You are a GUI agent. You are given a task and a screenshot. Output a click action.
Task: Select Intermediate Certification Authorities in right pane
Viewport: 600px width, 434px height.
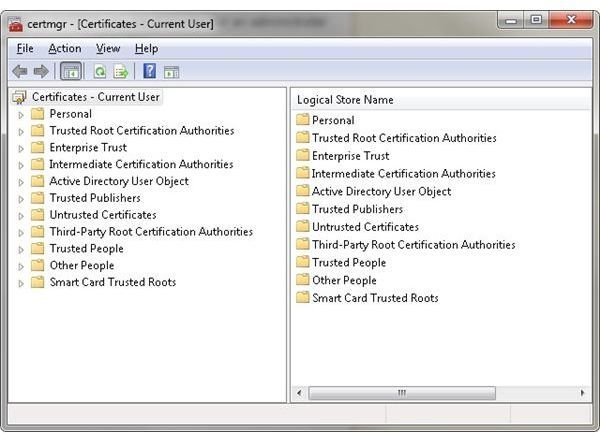tap(404, 174)
